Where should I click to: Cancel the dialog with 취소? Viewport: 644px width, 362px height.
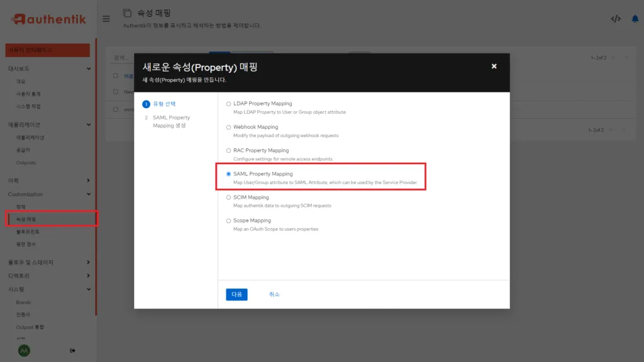[x=274, y=294]
